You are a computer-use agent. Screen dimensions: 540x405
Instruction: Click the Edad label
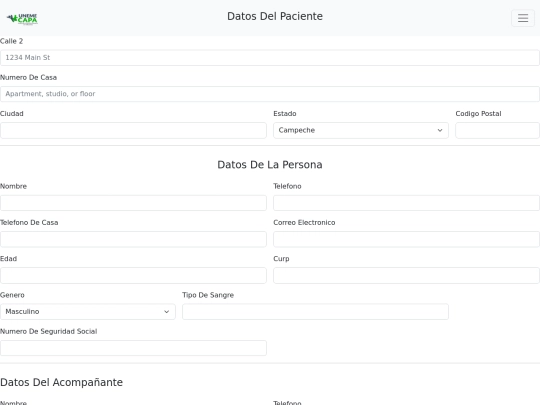tap(8, 259)
